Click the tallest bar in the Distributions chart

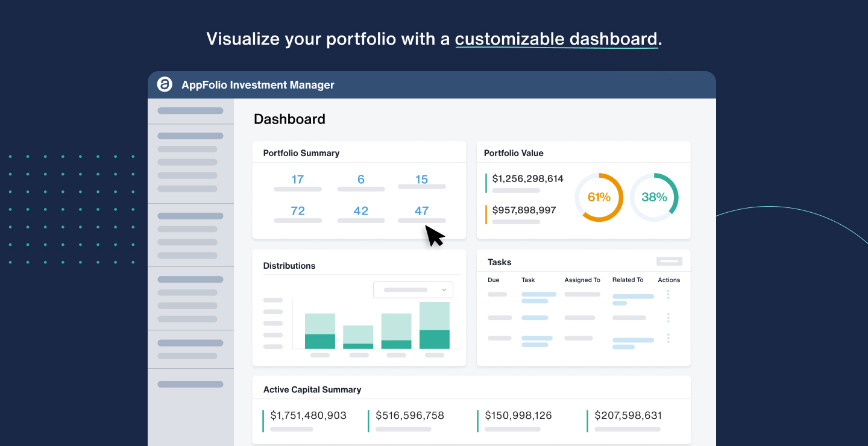pos(434,325)
